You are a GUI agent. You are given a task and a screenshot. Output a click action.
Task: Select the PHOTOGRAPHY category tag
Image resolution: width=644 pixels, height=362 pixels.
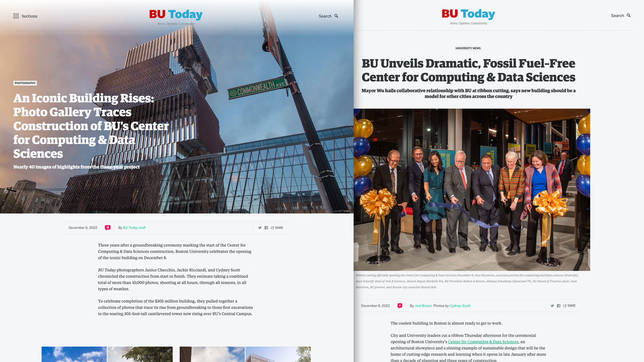point(25,83)
